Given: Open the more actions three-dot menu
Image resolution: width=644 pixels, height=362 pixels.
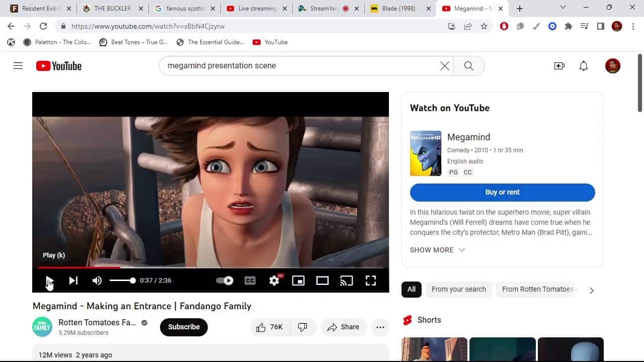Looking at the screenshot, I should (381, 327).
